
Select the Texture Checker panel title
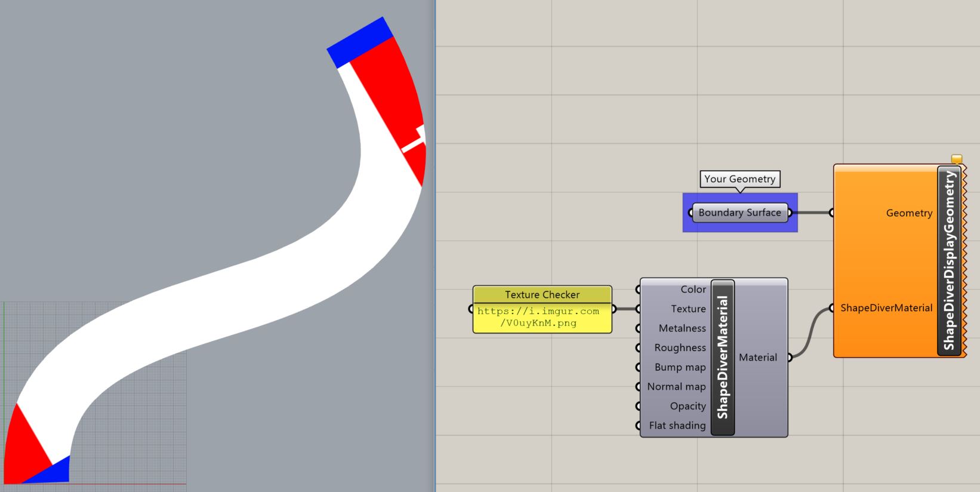tap(542, 294)
